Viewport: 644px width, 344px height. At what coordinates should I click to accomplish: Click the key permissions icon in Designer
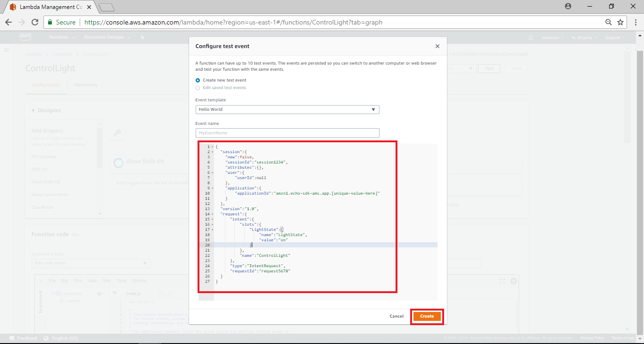coord(117,133)
